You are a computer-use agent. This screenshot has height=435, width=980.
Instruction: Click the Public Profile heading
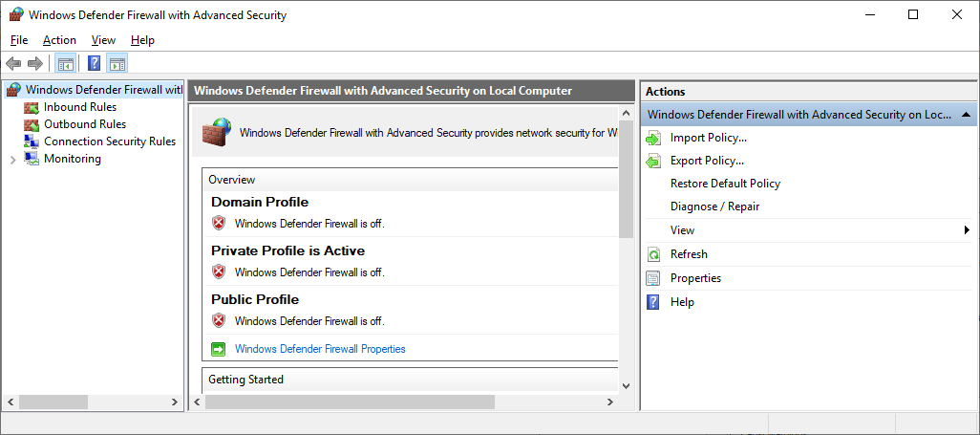pyautogui.click(x=255, y=299)
